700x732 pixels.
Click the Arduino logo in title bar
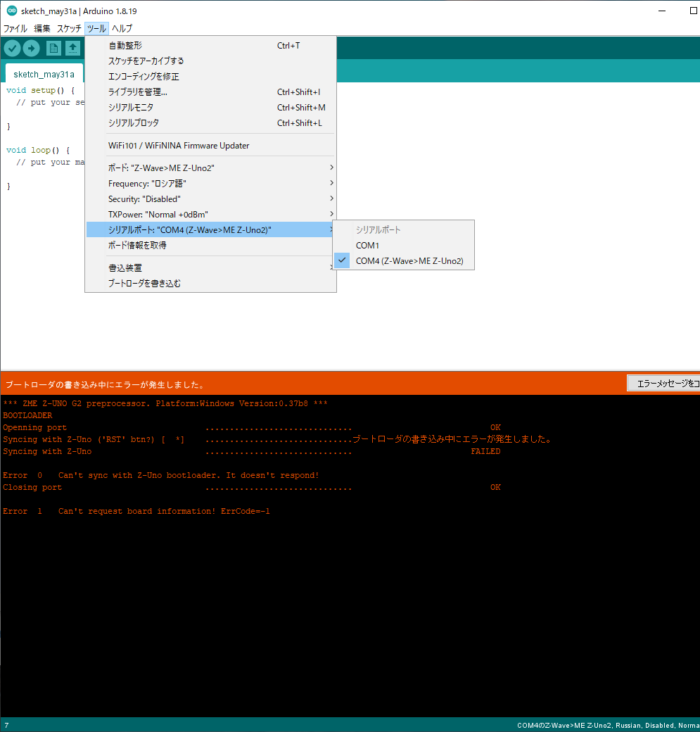point(11,11)
